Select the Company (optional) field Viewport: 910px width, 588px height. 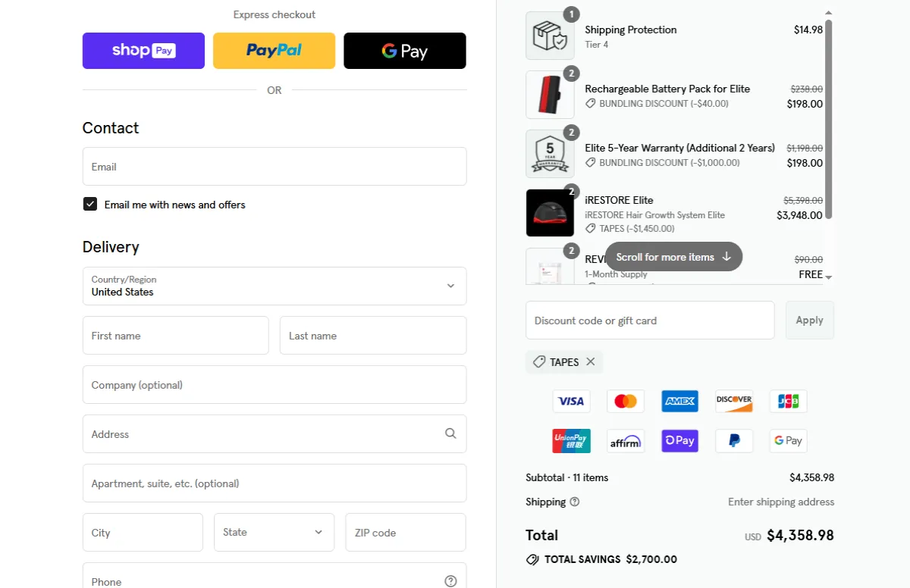pos(275,385)
